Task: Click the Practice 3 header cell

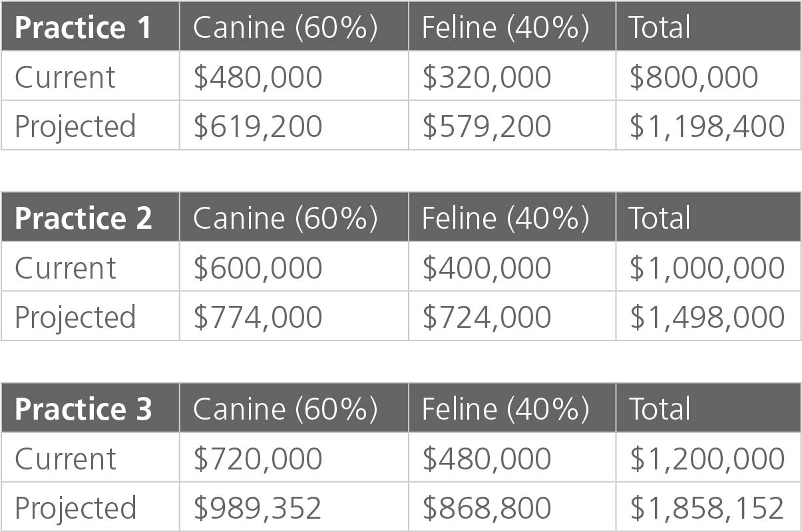Action: tap(83, 409)
